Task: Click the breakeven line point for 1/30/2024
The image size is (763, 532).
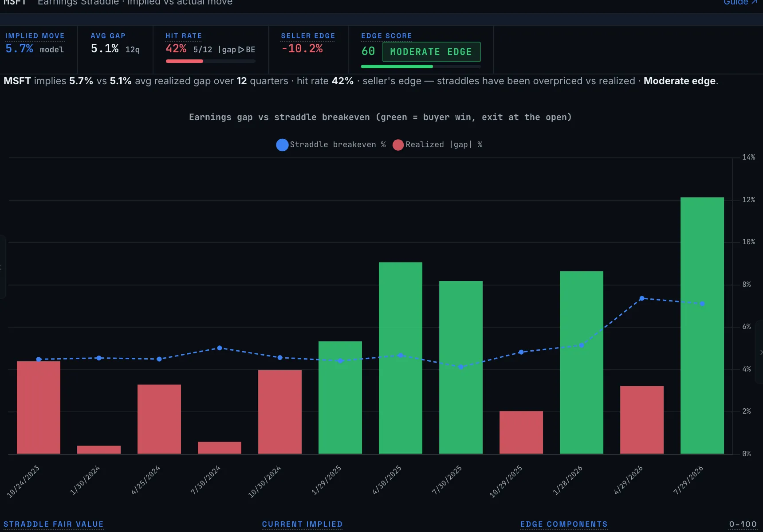Action: [99, 358]
